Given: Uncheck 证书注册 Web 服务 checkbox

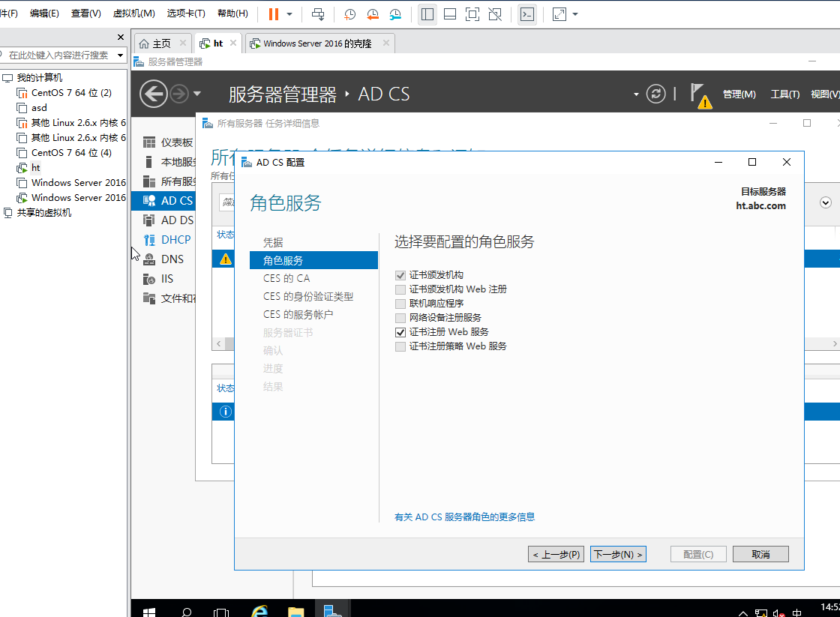Looking at the screenshot, I should click(400, 333).
